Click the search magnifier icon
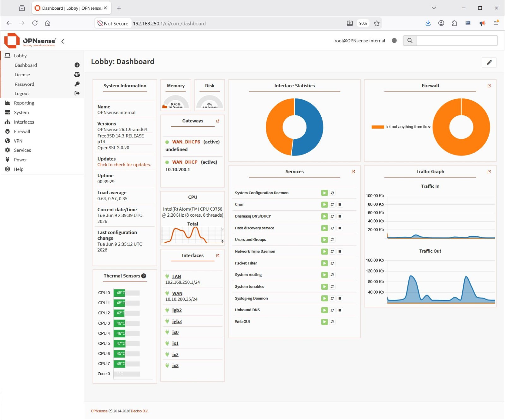505x420 pixels. (410, 40)
